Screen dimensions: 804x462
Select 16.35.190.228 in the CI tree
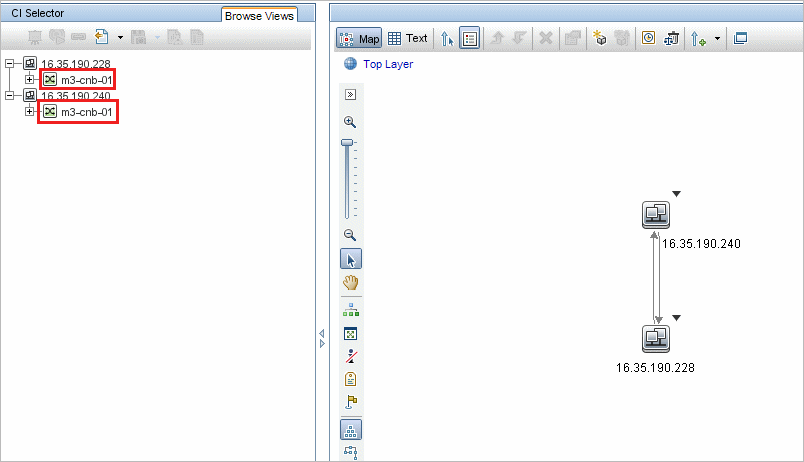click(x=75, y=64)
